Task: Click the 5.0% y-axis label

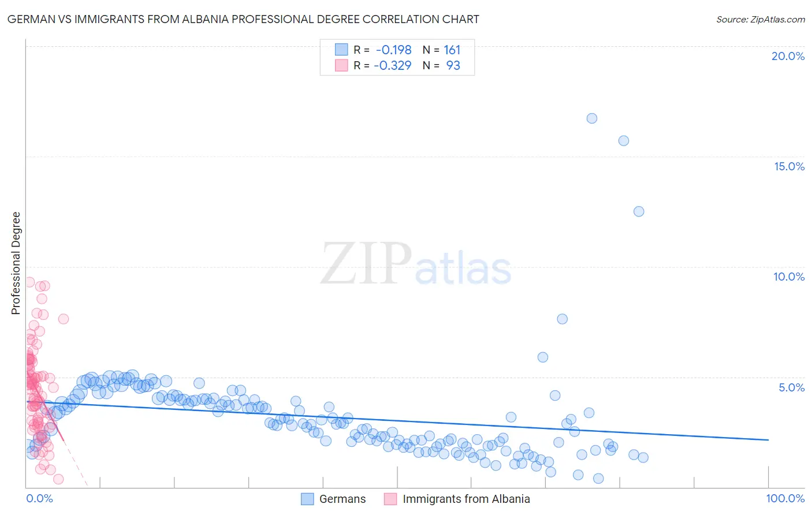Action: click(x=791, y=387)
